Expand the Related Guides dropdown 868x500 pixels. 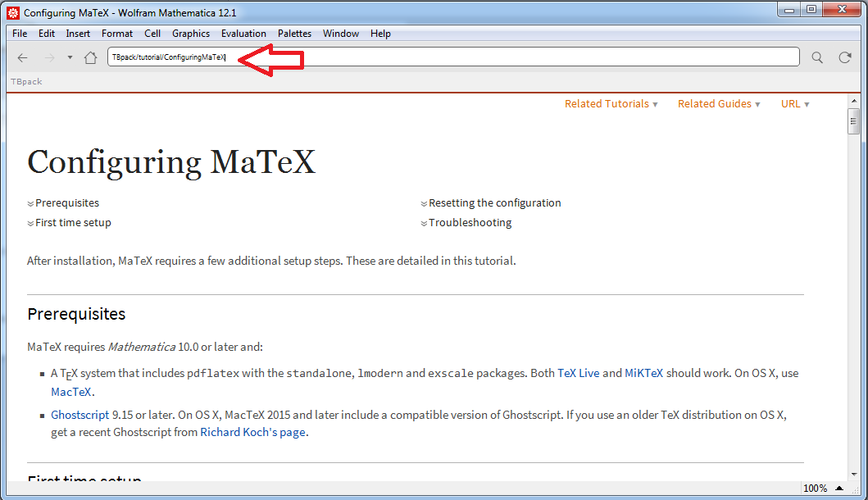point(719,104)
